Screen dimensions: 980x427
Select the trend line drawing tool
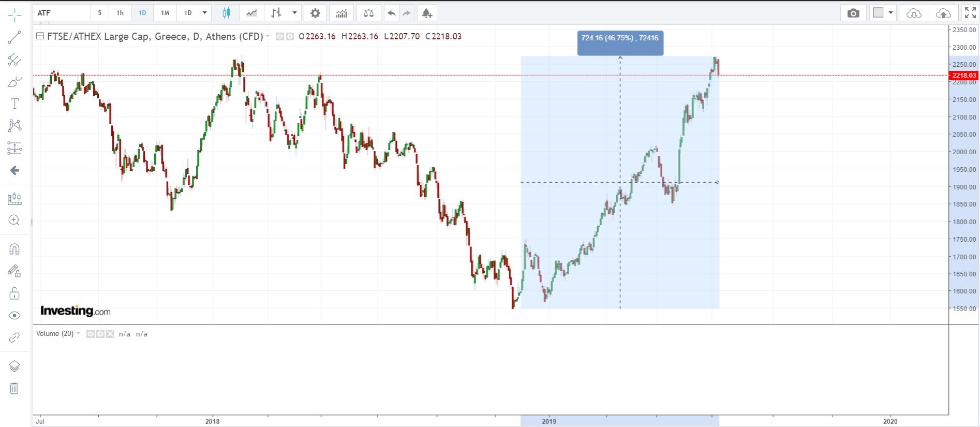[14, 37]
